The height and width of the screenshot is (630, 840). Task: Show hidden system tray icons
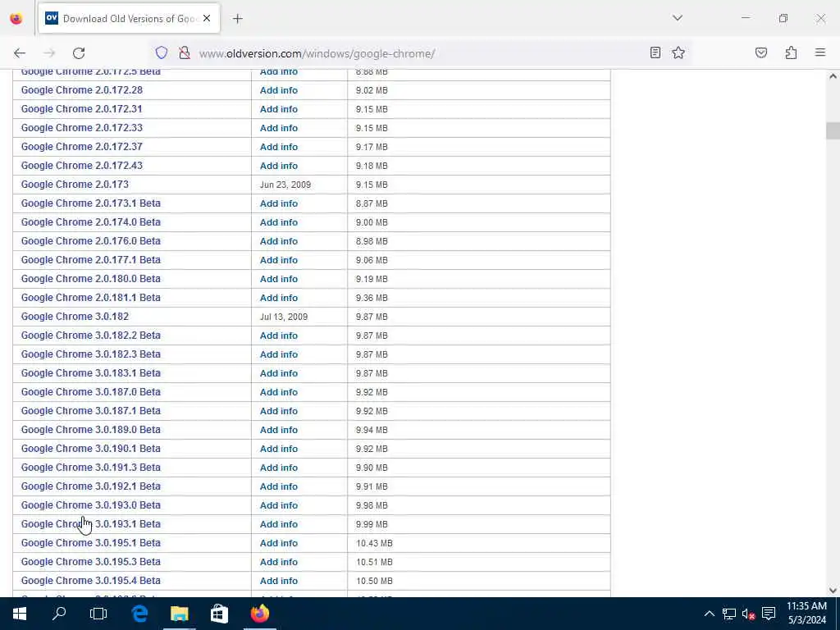pyautogui.click(x=709, y=614)
